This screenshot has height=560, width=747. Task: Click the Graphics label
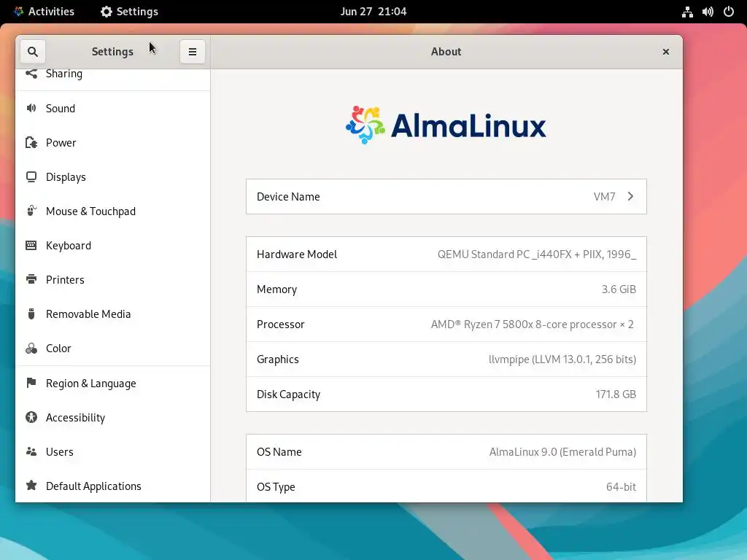pos(278,359)
